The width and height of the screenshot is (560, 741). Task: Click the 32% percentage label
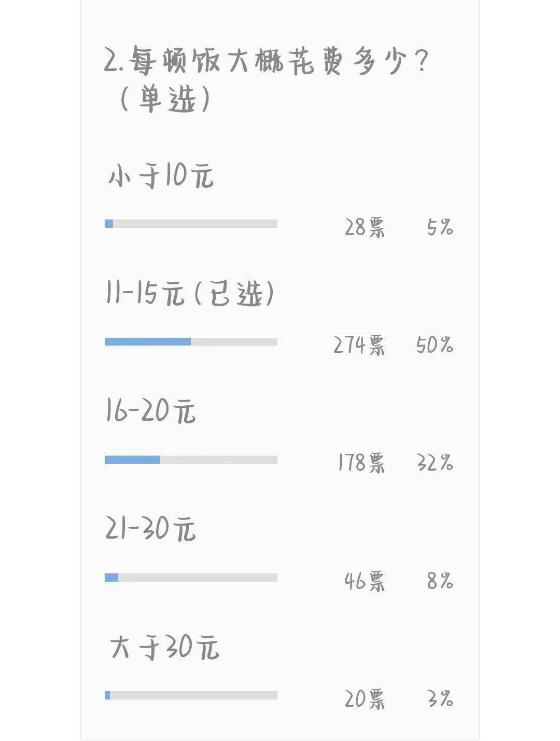click(435, 463)
